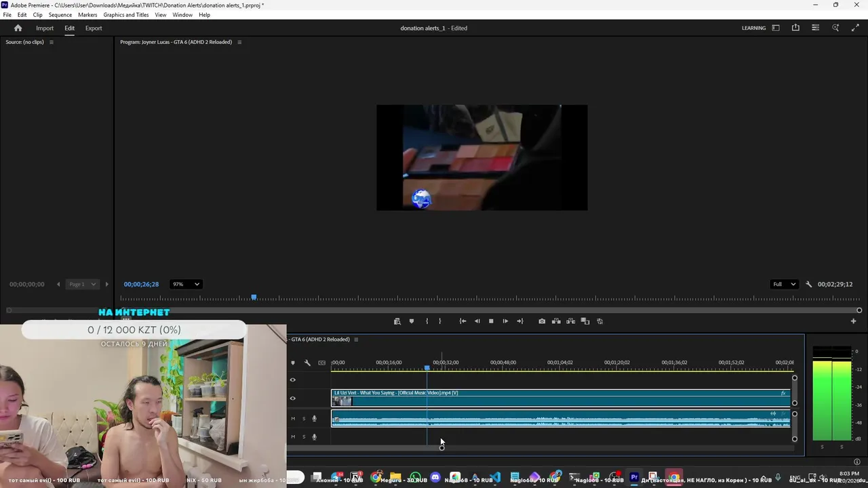Screen dimensions: 868x488
Task: Add a marker in the timeline header
Action: (293, 363)
